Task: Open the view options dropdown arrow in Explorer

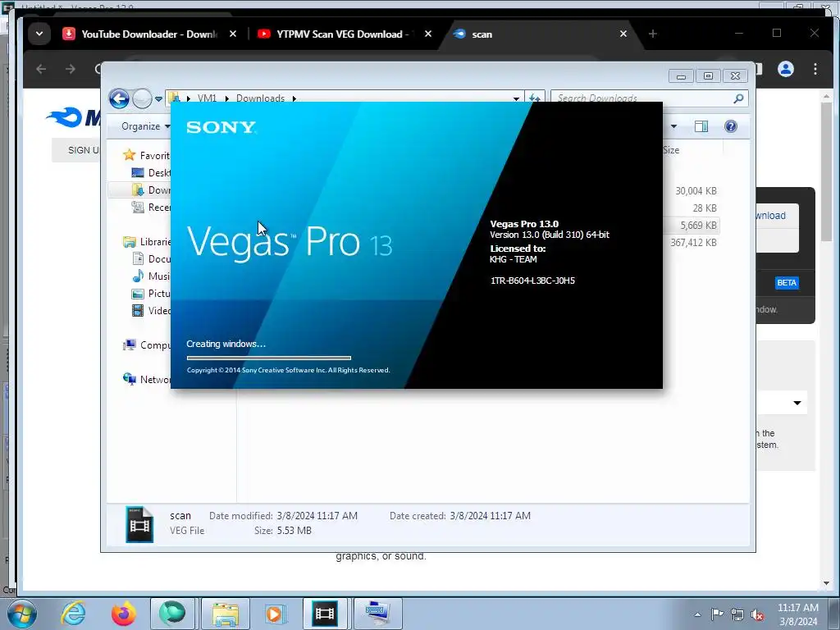Action: coord(673,126)
